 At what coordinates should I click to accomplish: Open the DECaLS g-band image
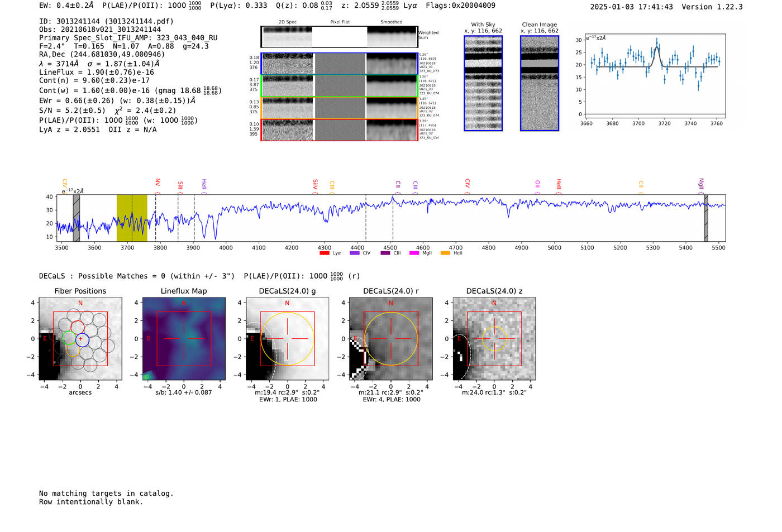pos(287,339)
